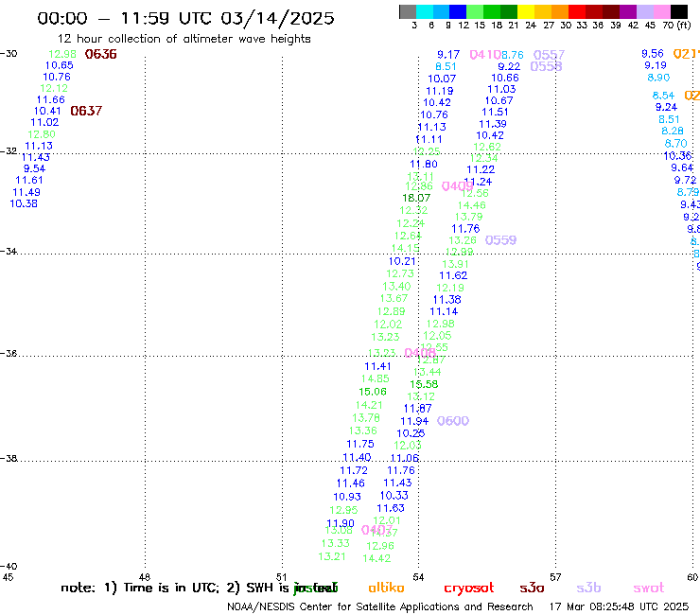Select the wave height value 9.56
This screenshot has width=700, height=615.
(653, 54)
